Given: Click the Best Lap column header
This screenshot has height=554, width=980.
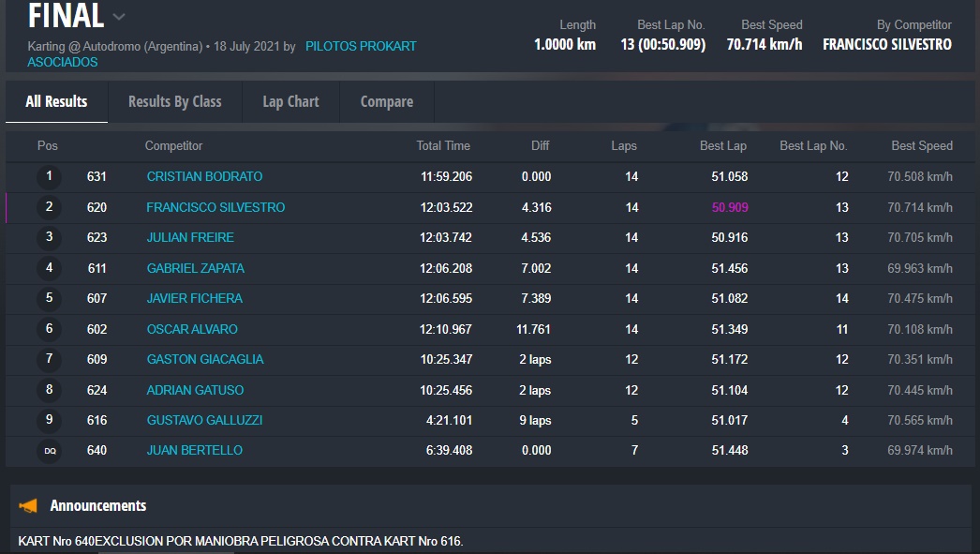Looking at the screenshot, I should tap(722, 145).
